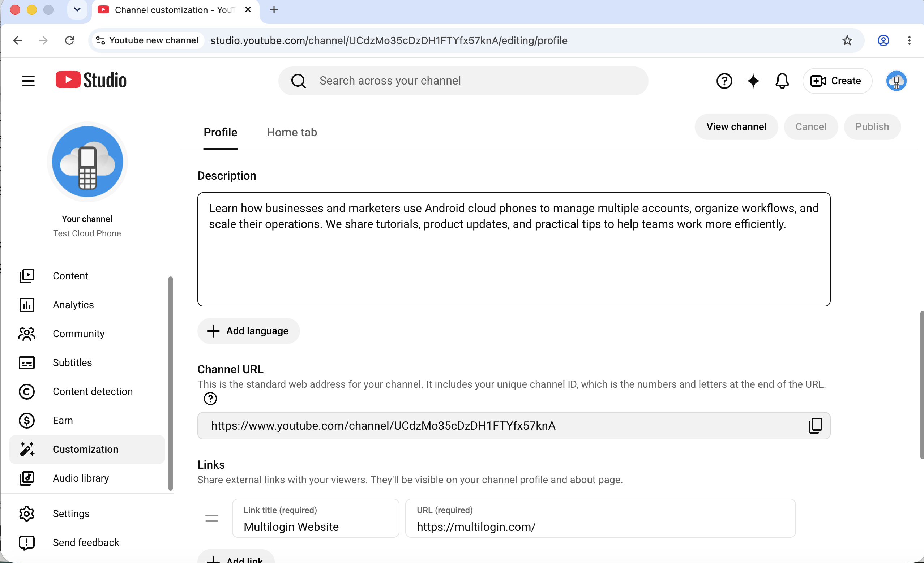Focus the Search across your channel field
Viewport: 924px width, 563px height.
[463, 81]
